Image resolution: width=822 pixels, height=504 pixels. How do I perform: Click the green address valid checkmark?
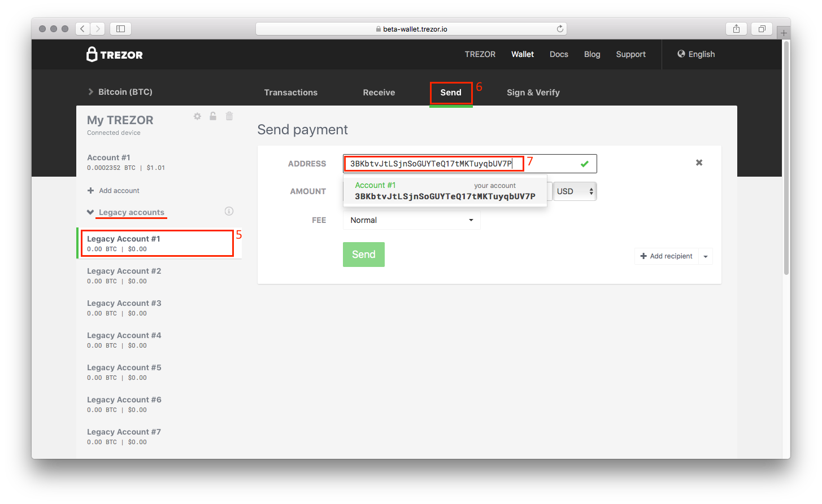tap(585, 164)
